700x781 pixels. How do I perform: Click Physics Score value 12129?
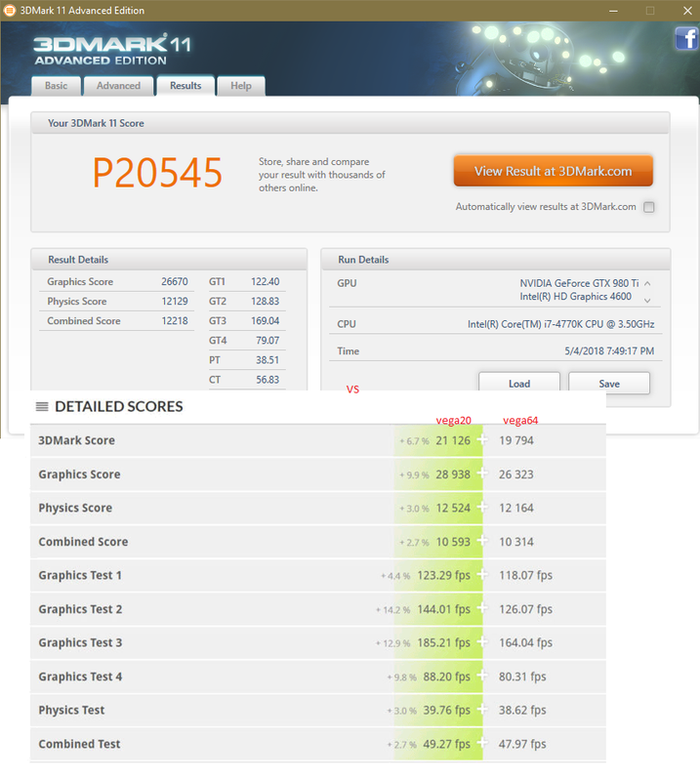(x=175, y=302)
